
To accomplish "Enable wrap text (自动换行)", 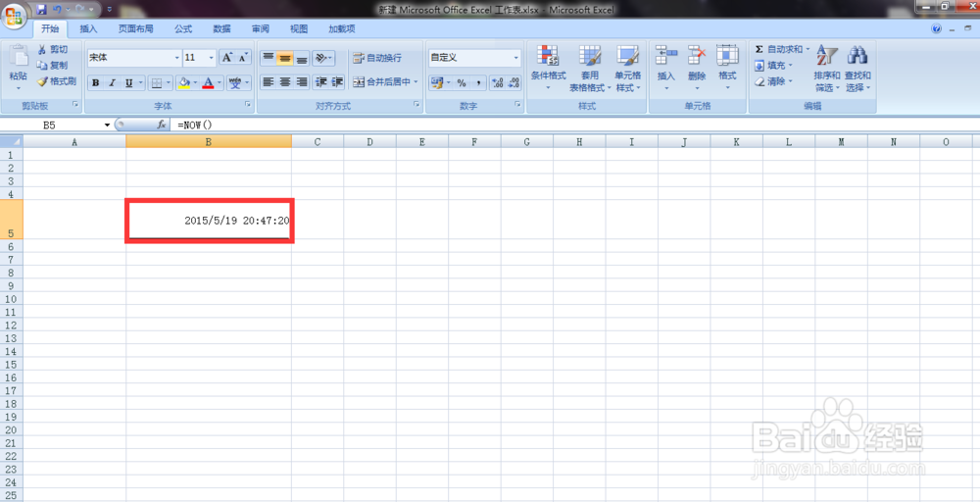I will click(377, 58).
